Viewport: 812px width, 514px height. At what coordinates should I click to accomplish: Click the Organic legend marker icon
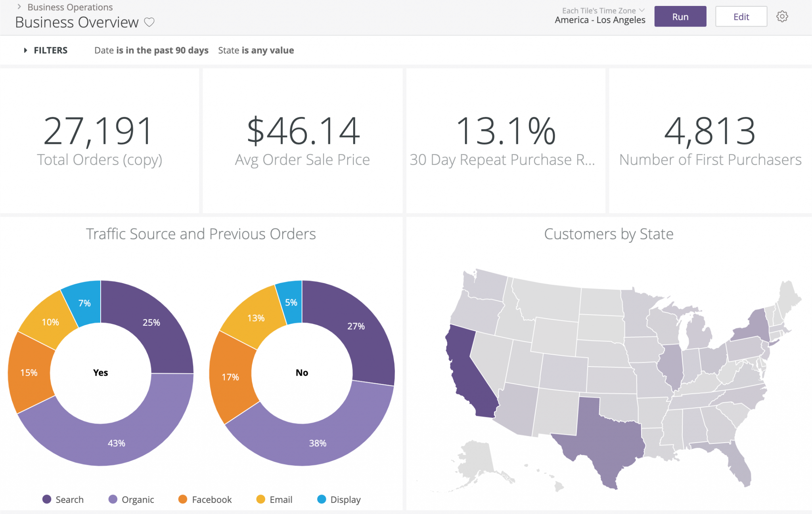click(x=113, y=500)
